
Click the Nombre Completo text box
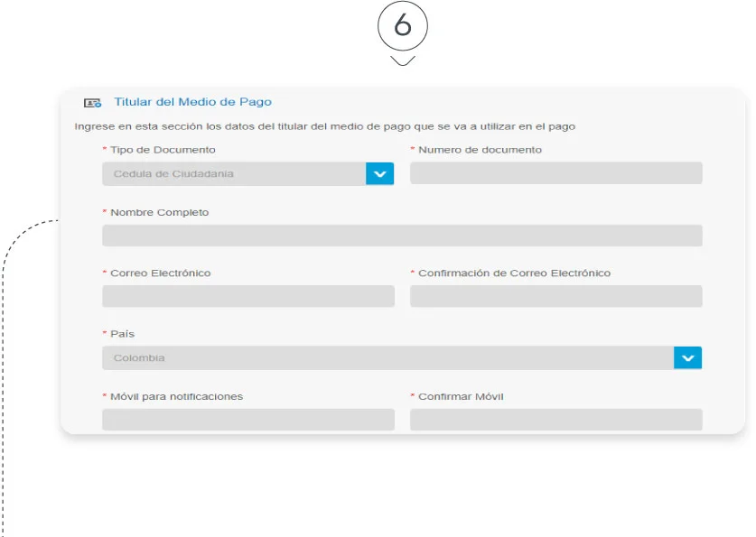tap(402, 235)
